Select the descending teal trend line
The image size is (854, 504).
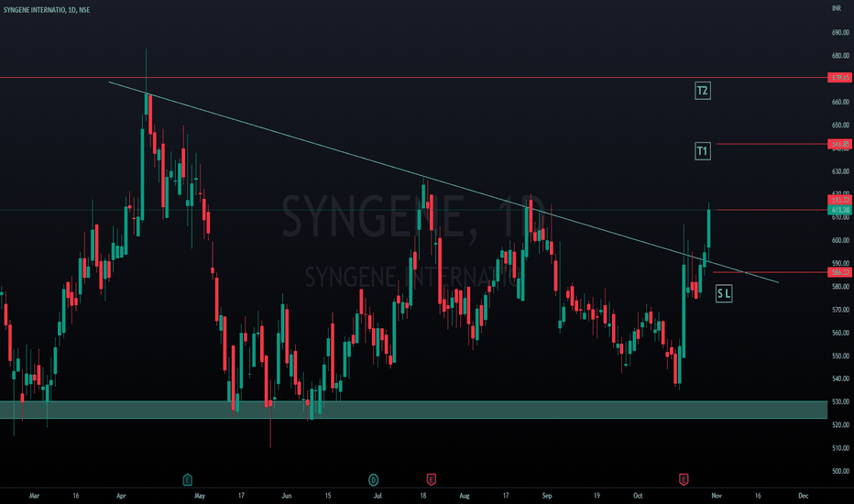(443, 182)
